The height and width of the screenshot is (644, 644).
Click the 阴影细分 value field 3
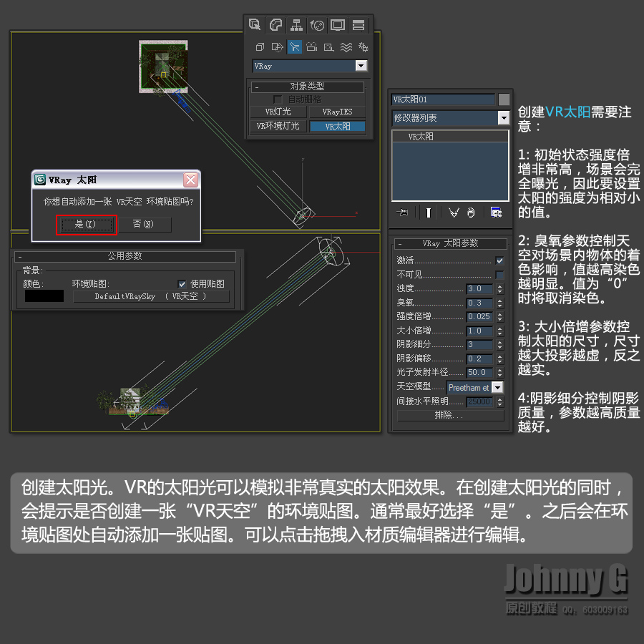(479, 345)
